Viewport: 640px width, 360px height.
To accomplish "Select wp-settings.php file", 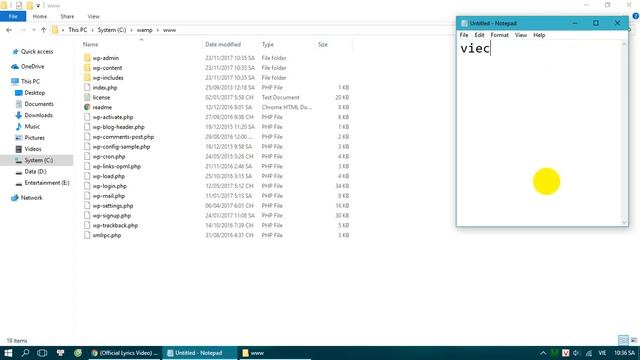I will tap(113, 206).
